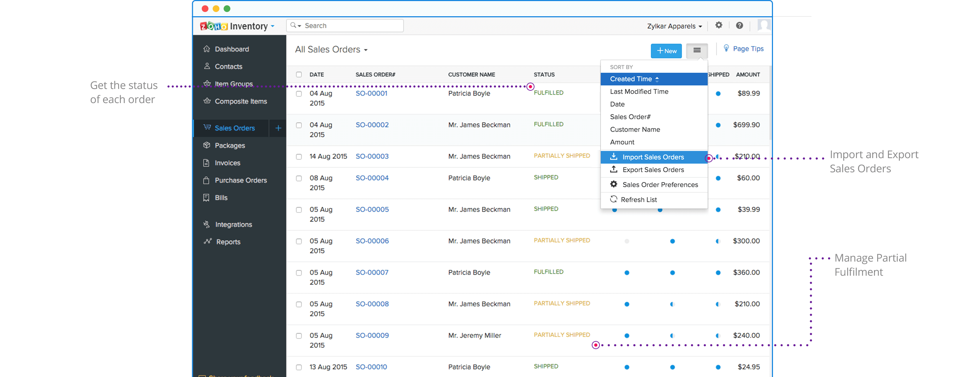This screenshot has width=980, height=377.
Task: Check the select-all checkbox in the header
Action: click(299, 74)
